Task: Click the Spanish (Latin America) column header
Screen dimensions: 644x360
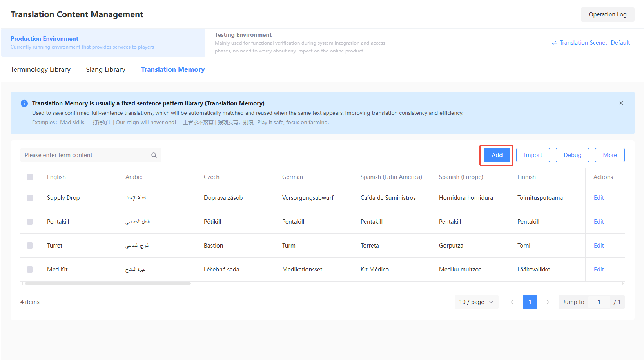Action: 391,177
